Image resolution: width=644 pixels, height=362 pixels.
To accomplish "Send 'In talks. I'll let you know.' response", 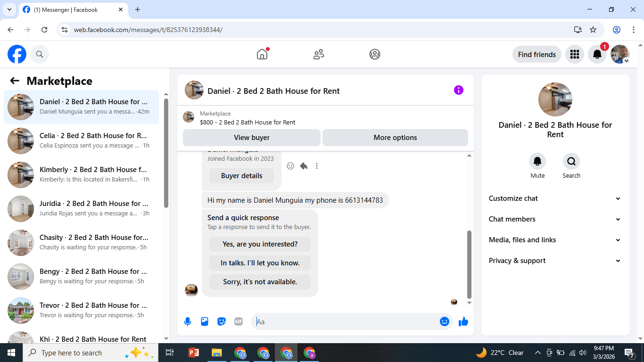I will [x=260, y=263].
